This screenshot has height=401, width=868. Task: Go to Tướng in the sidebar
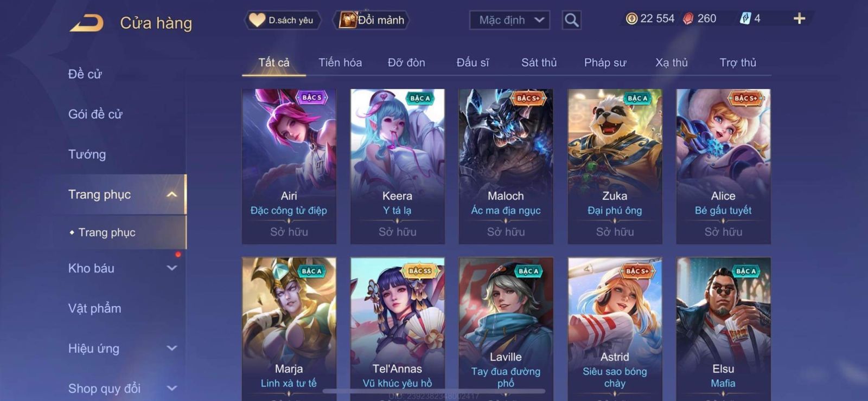pyautogui.click(x=87, y=154)
